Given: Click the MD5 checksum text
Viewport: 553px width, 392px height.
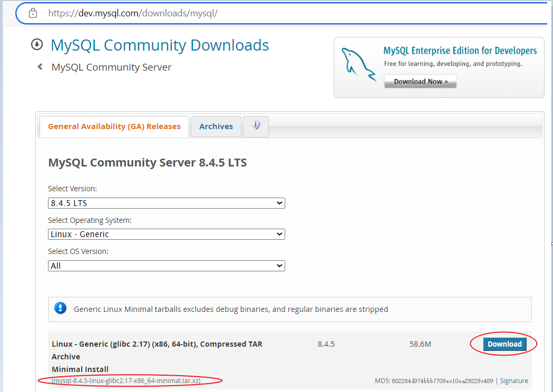Looking at the screenshot, I should click(434, 381).
